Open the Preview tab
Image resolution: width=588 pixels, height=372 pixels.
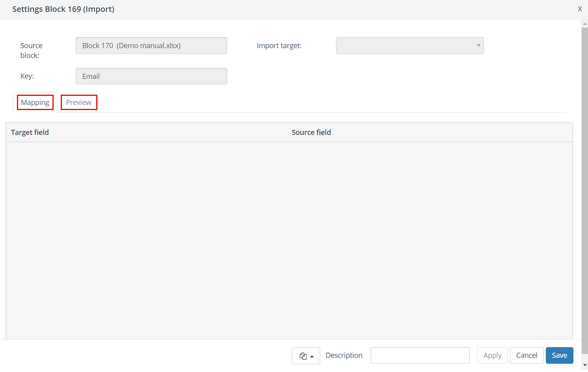click(79, 103)
